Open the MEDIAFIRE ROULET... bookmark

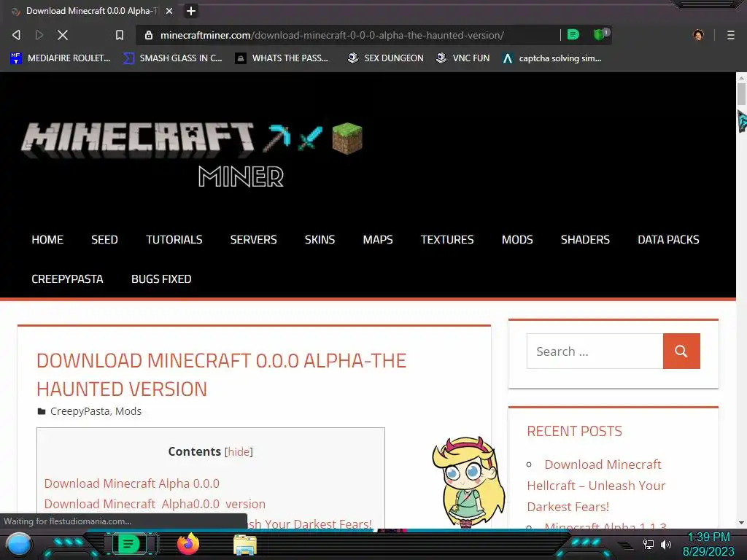(60, 58)
